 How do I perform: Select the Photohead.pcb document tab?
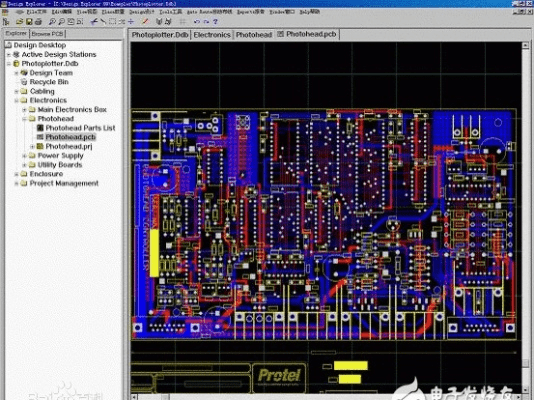(308, 34)
